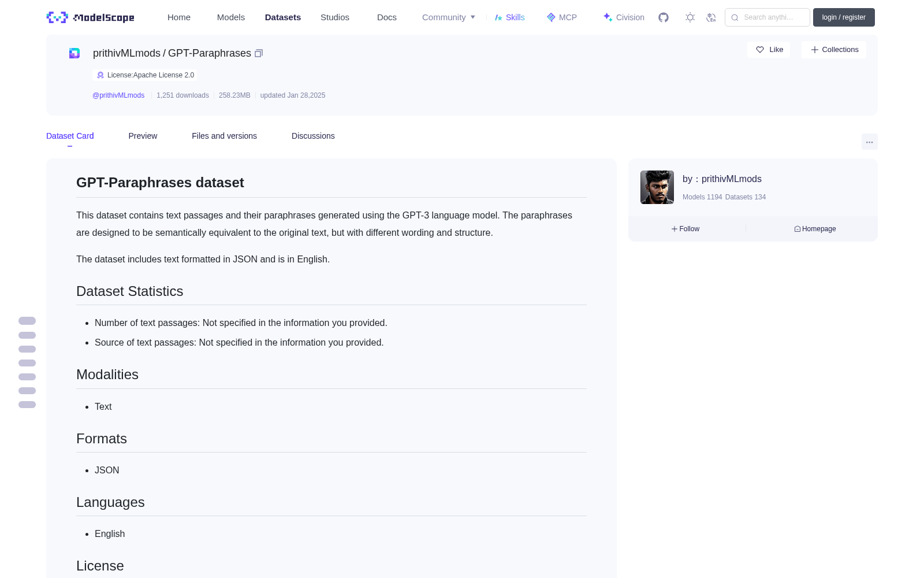Switch to the Preview tab

pos(143,136)
